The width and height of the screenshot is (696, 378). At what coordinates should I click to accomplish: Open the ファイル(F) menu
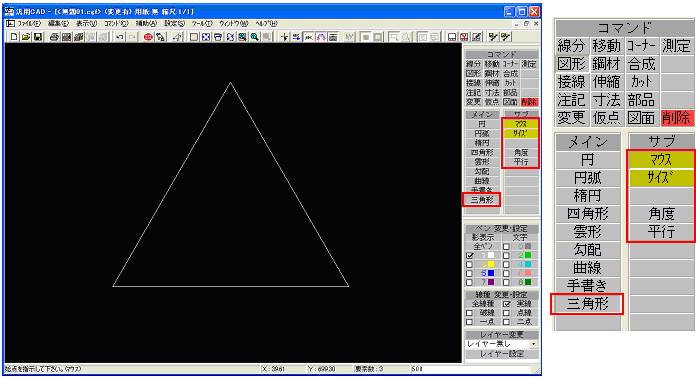28,23
